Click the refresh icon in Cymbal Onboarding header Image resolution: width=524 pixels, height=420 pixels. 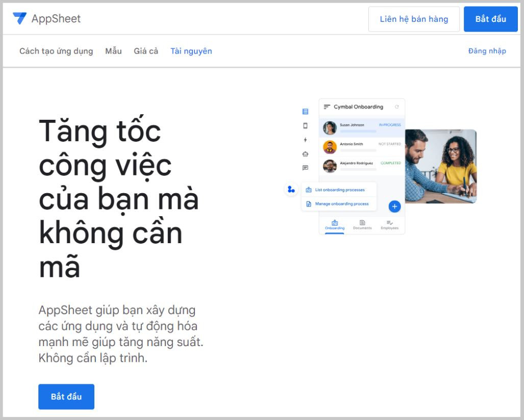[396, 107]
